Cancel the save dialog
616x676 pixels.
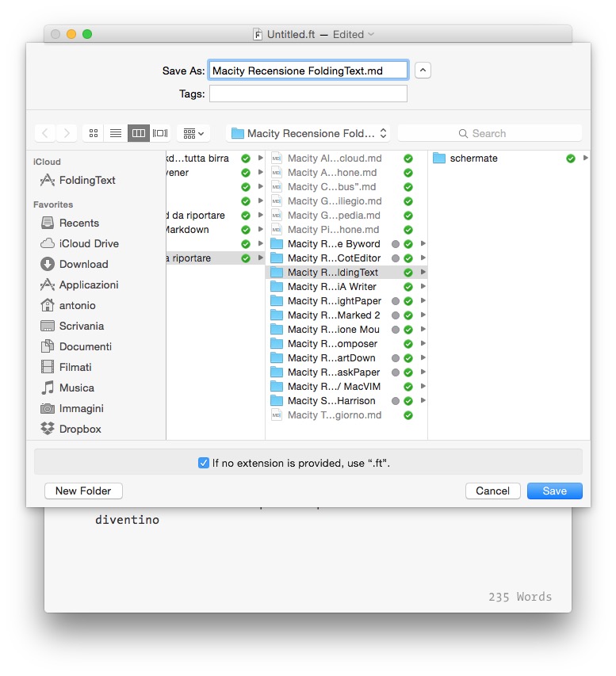click(492, 491)
